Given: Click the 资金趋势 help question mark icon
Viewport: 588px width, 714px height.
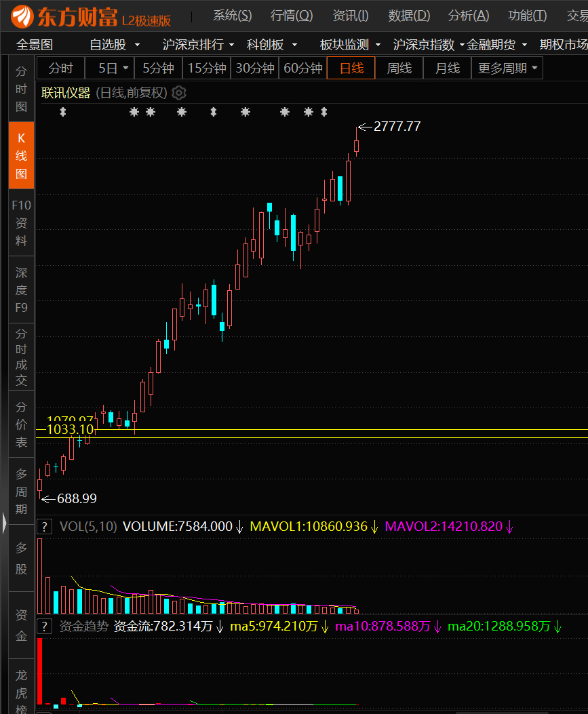Looking at the screenshot, I should click(44, 627).
